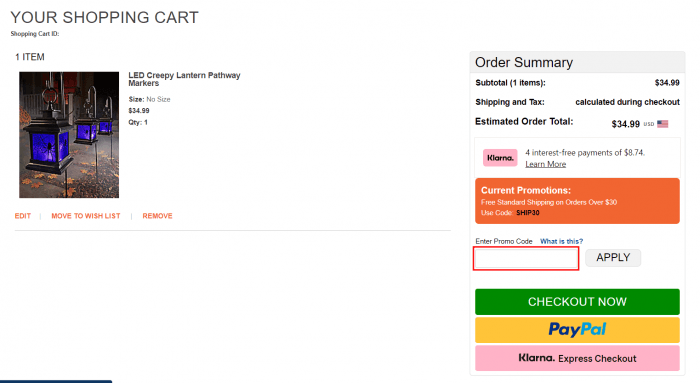700x383 pixels.
Task: Edit the cart item
Action: (x=23, y=216)
